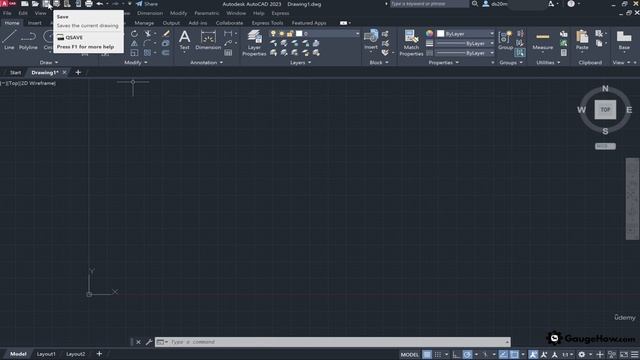This screenshot has width=640, height=360.
Task: Click the WCS label under ViewCube
Action: click(605, 146)
